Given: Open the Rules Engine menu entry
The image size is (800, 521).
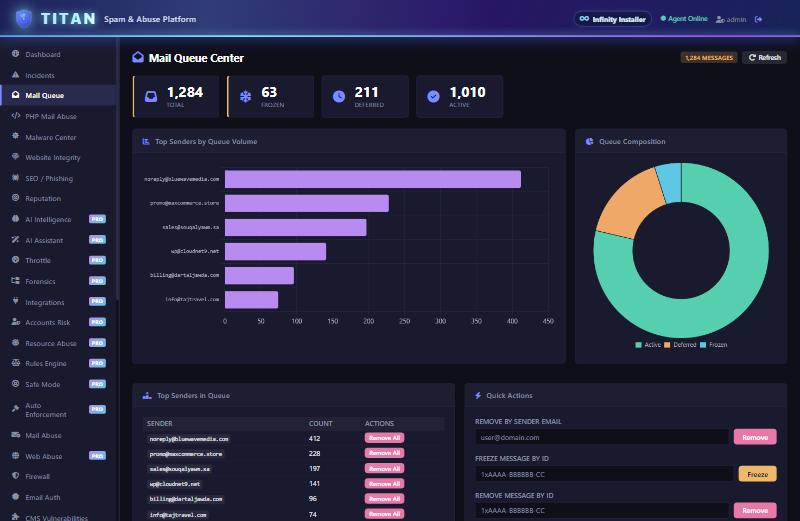Looking at the screenshot, I should pyautogui.click(x=58, y=363).
